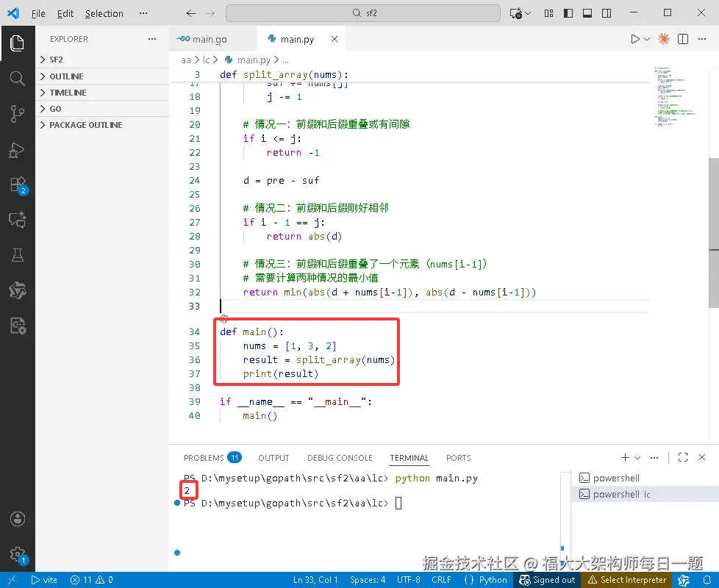Close the main.py editor tab
Image resolution: width=719 pixels, height=588 pixels.
pos(335,39)
